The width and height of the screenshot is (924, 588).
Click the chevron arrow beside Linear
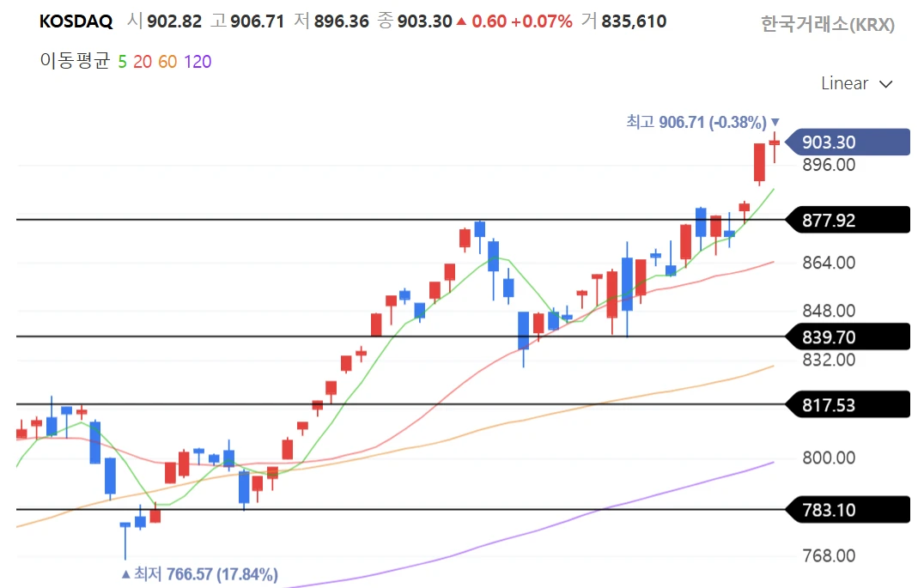click(x=886, y=84)
